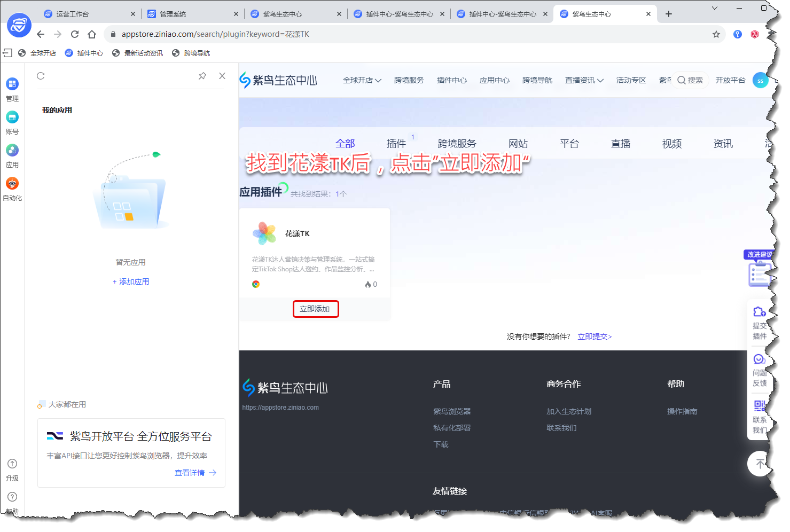Expand the 全球开店 dropdown menu
The height and width of the screenshot is (532, 790).
(x=362, y=80)
